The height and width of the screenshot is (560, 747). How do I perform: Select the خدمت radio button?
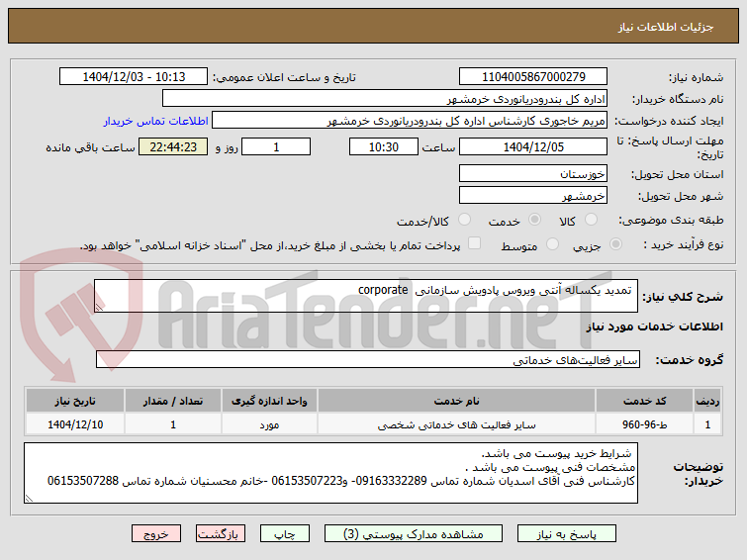[x=534, y=220]
